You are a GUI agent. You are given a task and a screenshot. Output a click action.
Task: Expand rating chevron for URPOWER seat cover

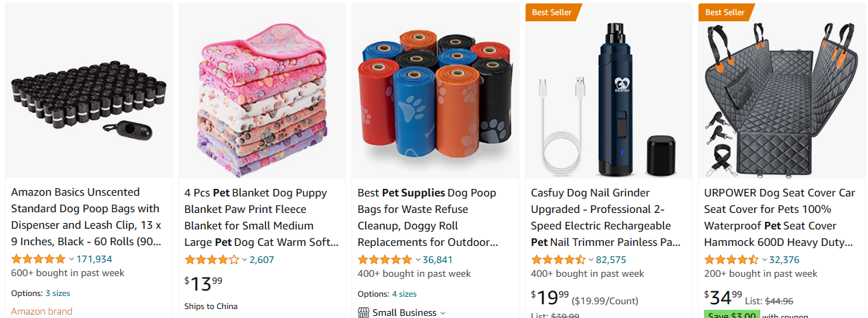point(764,260)
